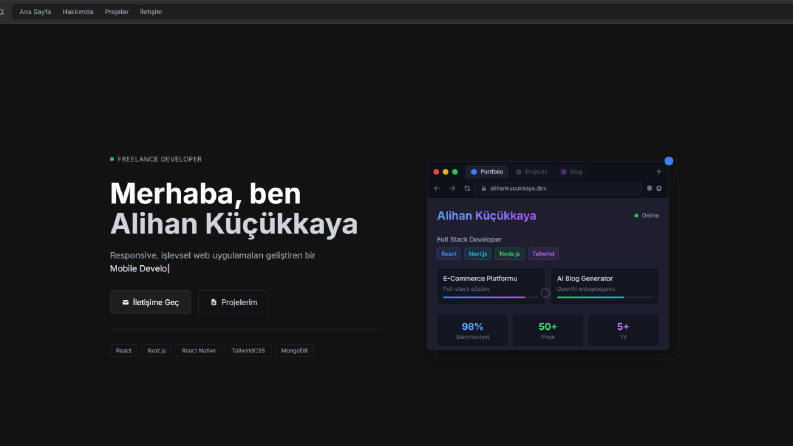Open the Projelerim button
This screenshot has width=793, height=446.
(233, 302)
